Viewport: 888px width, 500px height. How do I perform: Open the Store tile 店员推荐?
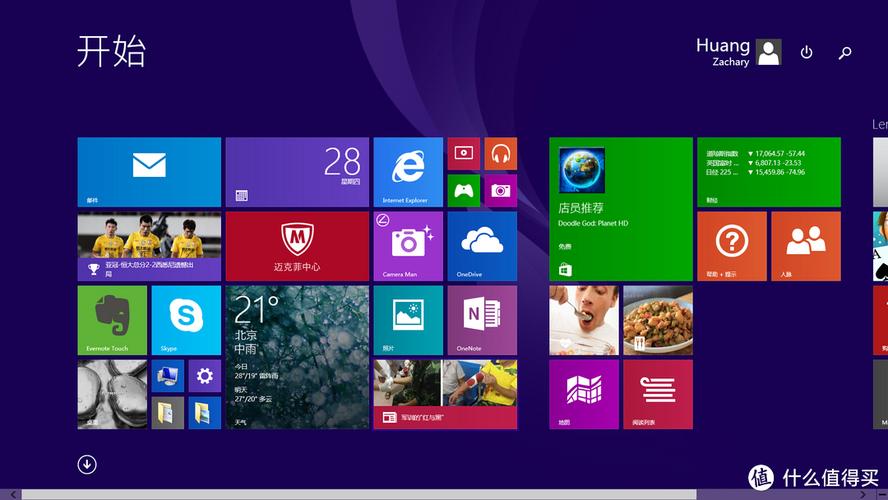click(621, 209)
